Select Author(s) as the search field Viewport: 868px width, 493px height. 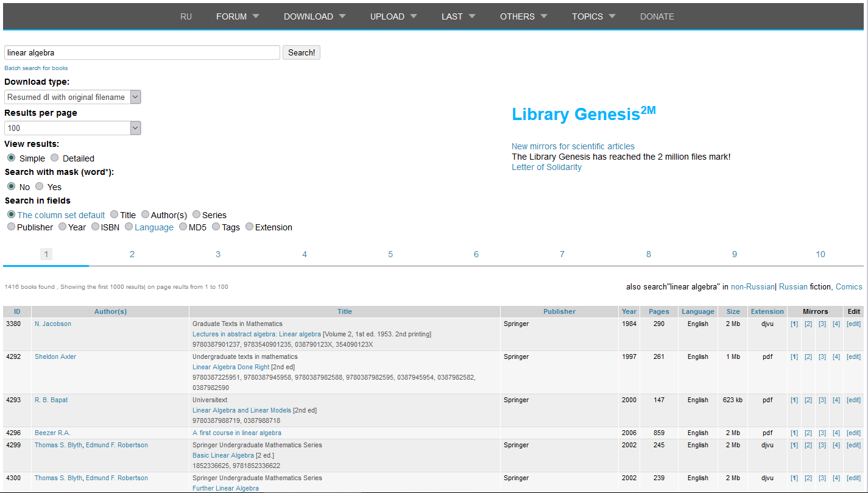146,214
